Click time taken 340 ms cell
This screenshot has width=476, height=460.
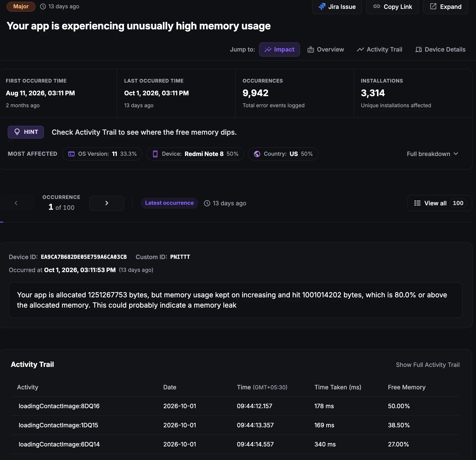325,444
